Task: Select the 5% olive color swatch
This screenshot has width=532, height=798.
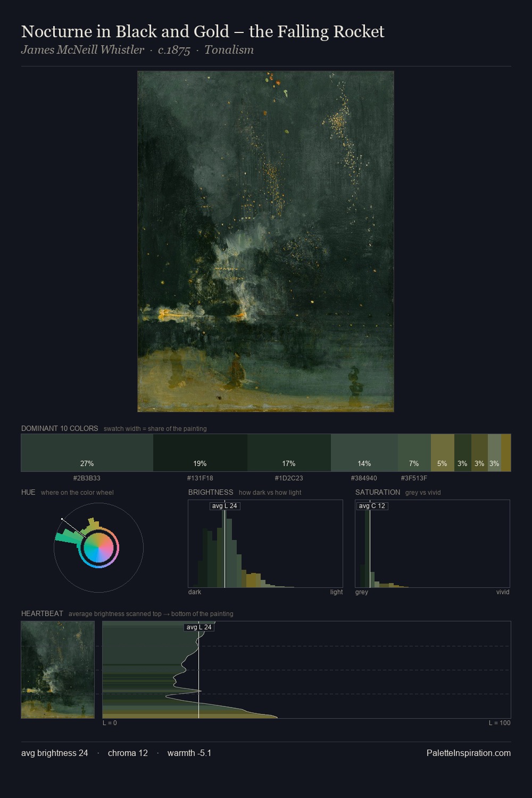Action: click(x=442, y=453)
